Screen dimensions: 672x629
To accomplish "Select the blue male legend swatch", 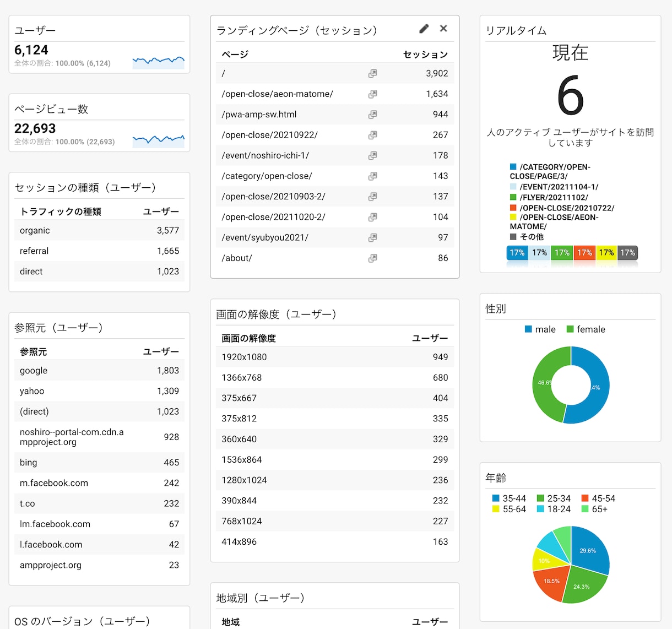I will click(528, 329).
